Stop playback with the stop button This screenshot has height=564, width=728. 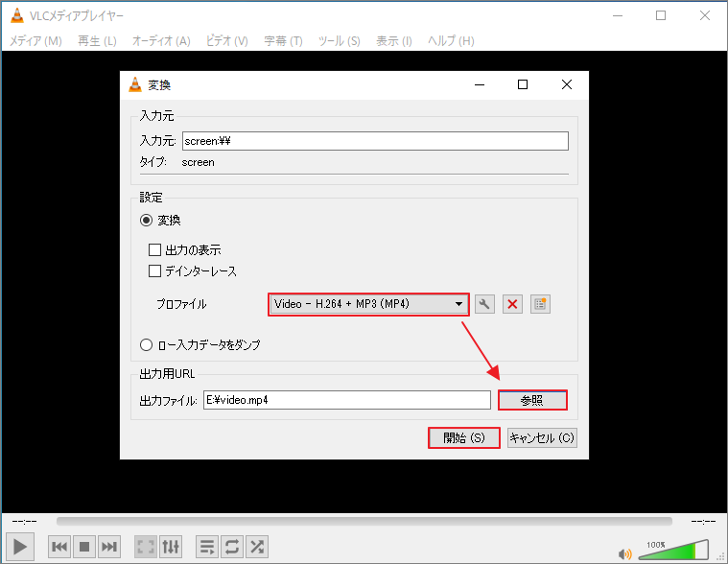(x=84, y=547)
